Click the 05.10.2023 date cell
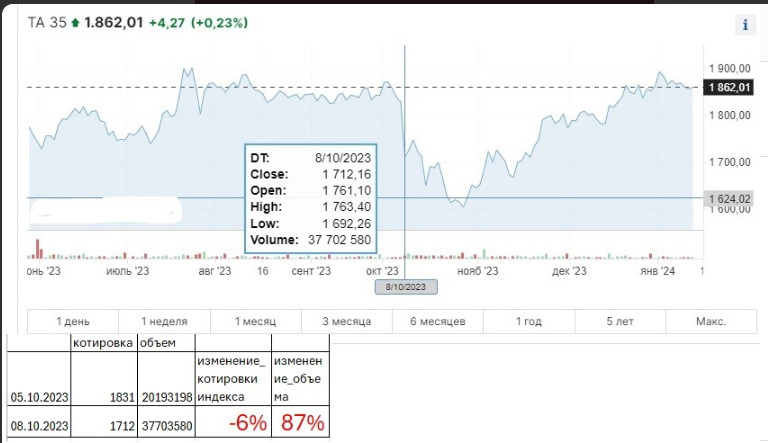This screenshot has width=768, height=443. pyautogui.click(x=37, y=399)
